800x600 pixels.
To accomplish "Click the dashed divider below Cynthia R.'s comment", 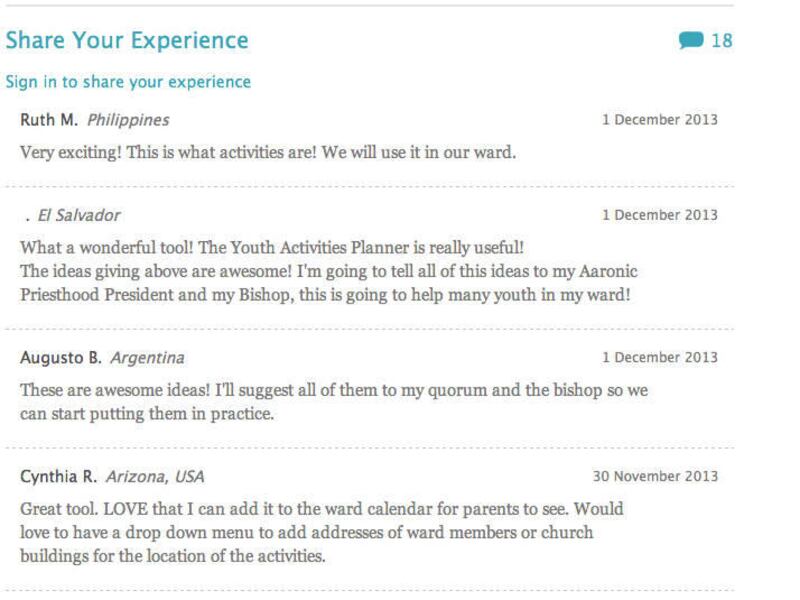I will (370, 589).
